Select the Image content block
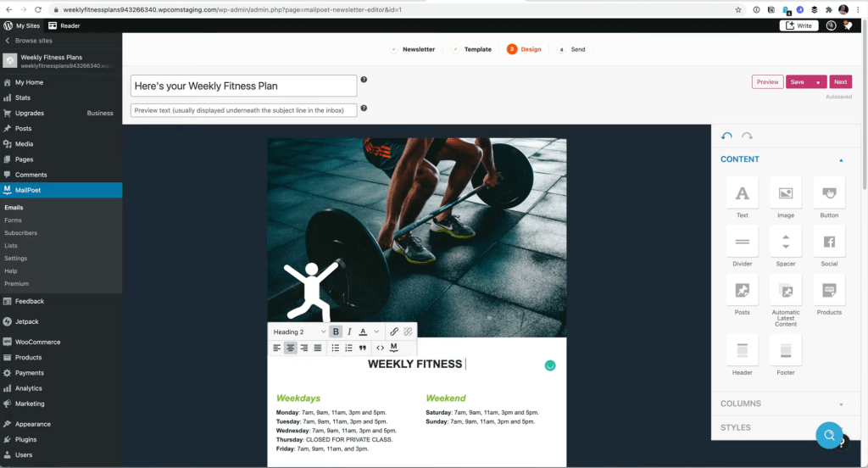868x468 pixels. (786, 198)
